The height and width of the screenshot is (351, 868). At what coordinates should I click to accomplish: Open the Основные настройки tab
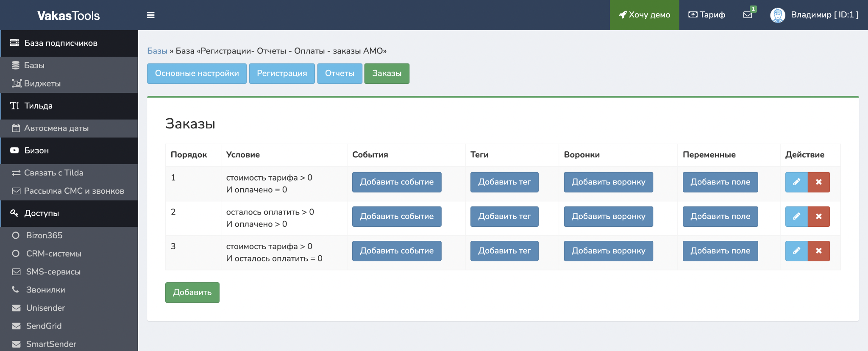(x=197, y=73)
